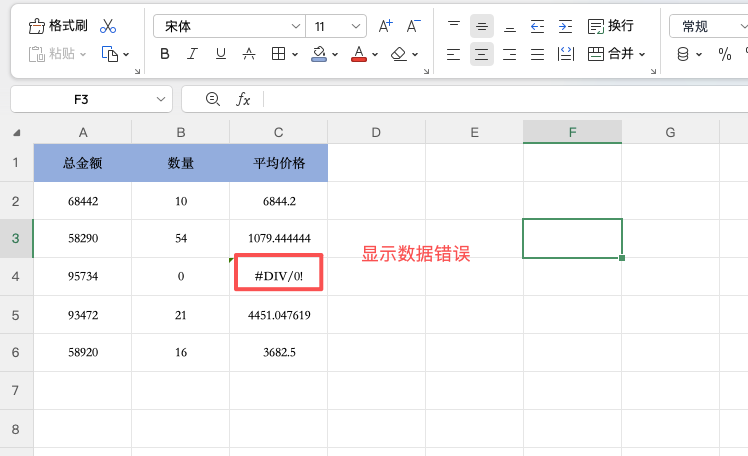Click cell containing 3682.5
748x456 pixels.
(x=279, y=352)
